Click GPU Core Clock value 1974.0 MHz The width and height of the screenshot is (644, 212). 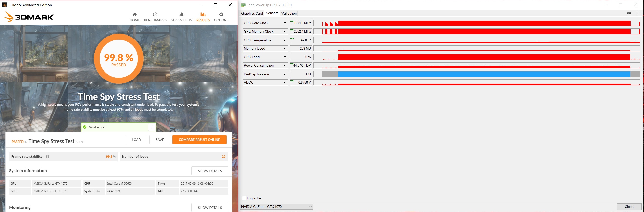pos(301,23)
